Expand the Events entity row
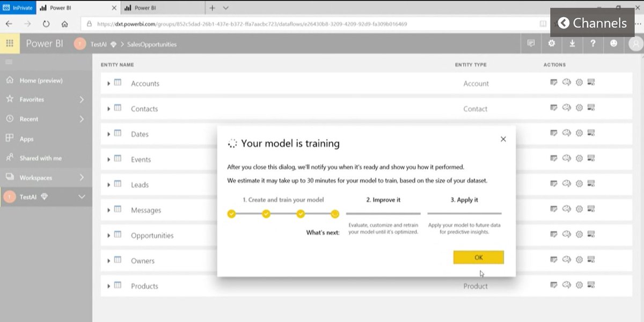The height and width of the screenshot is (322, 644). click(x=109, y=159)
